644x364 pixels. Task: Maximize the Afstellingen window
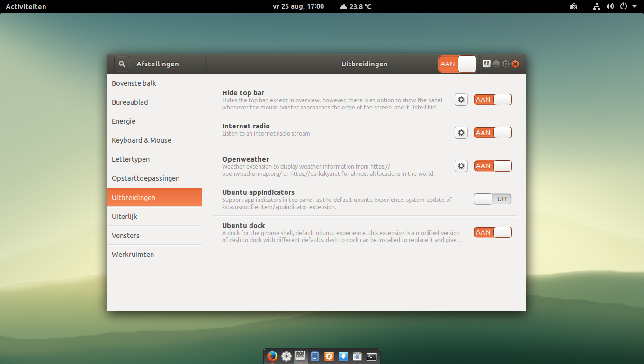506,64
